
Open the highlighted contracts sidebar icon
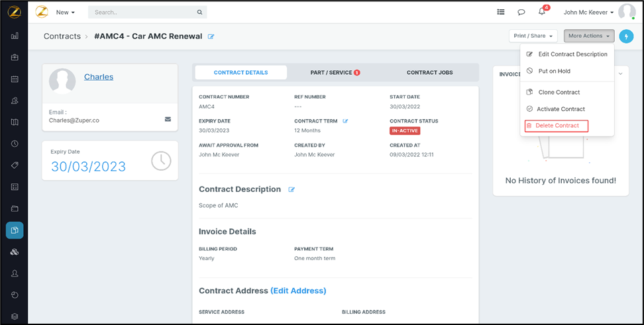15,230
